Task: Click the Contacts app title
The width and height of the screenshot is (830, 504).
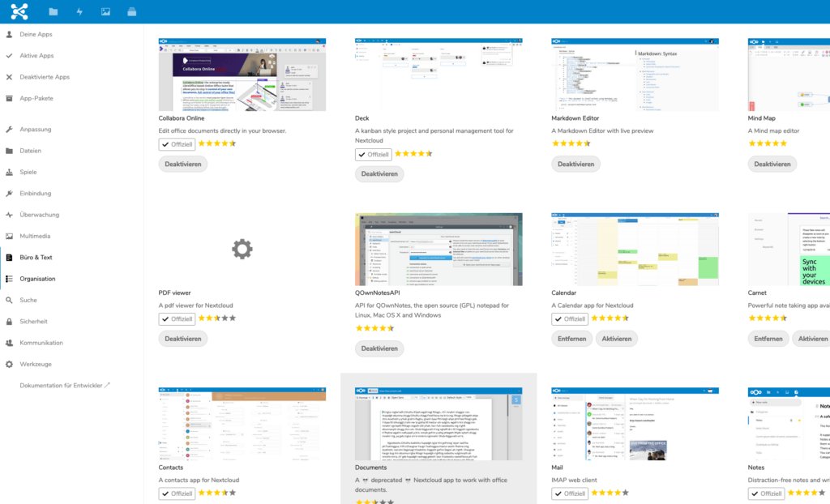Action: point(170,468)
